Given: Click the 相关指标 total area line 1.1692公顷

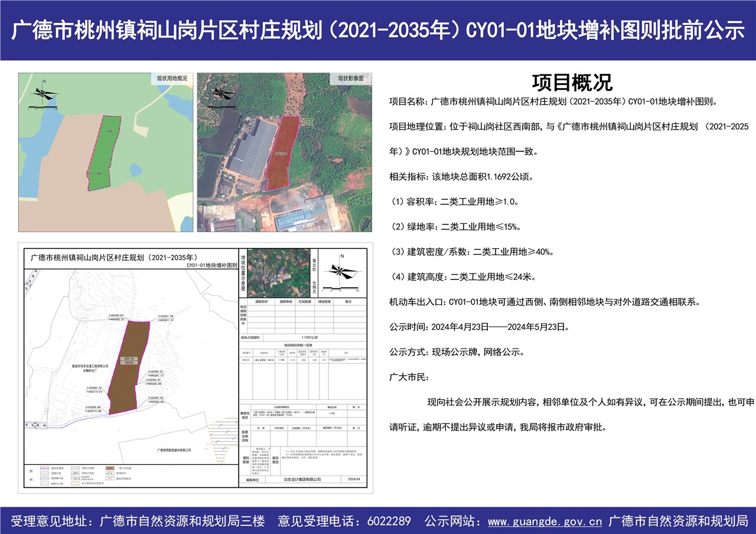Looking at the screenshot, I should pos(461,177).
